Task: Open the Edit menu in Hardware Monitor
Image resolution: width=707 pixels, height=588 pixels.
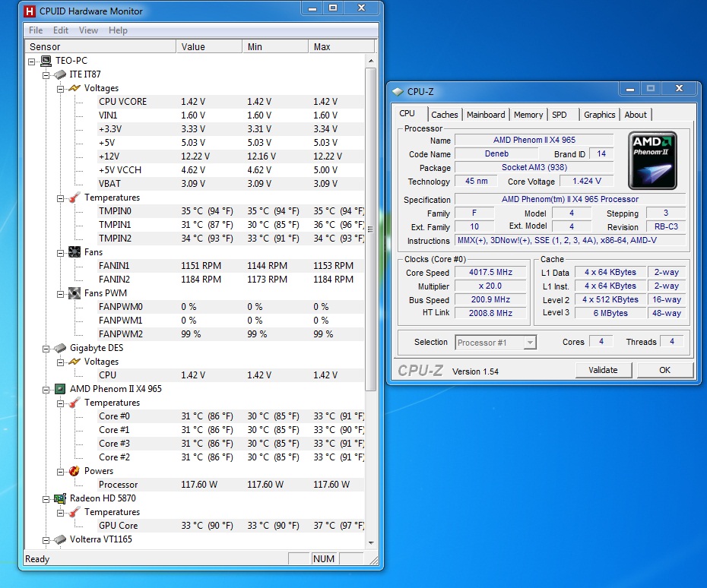Action: 60,30
